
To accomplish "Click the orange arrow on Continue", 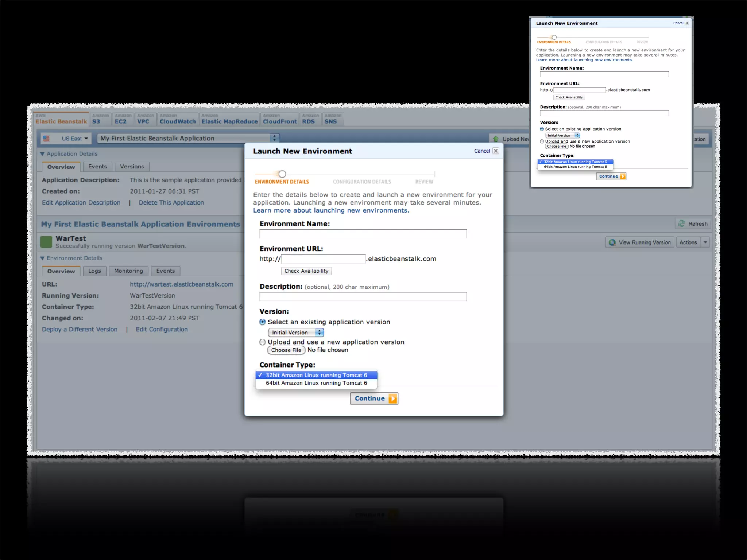I will coord(393,398).
